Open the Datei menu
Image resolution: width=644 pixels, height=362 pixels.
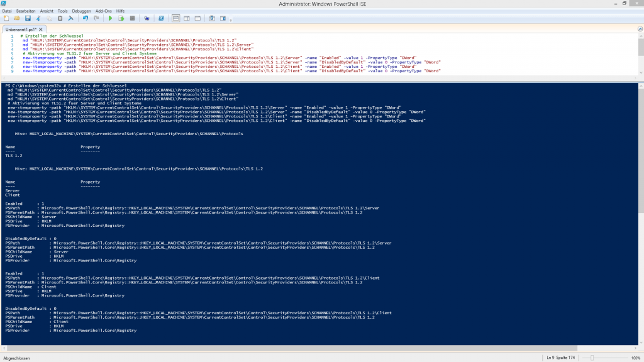click(x=8, y=11)
